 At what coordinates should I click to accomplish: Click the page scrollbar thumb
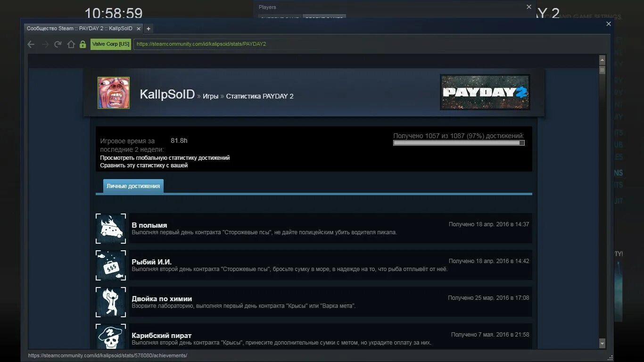point(602,70)
